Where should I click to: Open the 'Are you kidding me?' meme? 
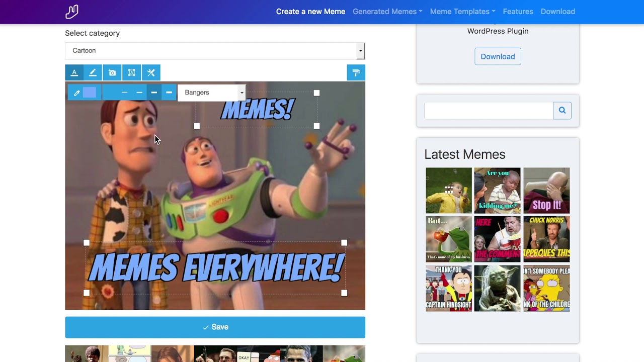[x=497, y=191]
